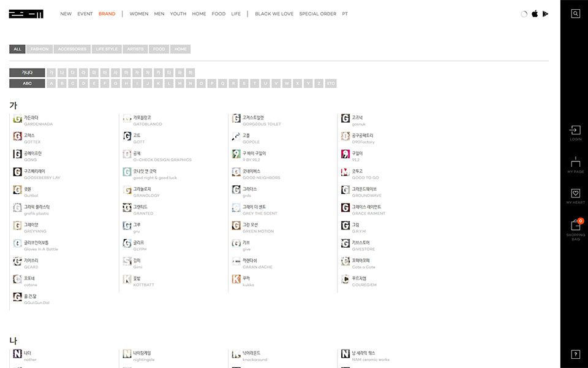Open search via the magnifier icon
Screen dimensions: 588x368
click(575, 13)
